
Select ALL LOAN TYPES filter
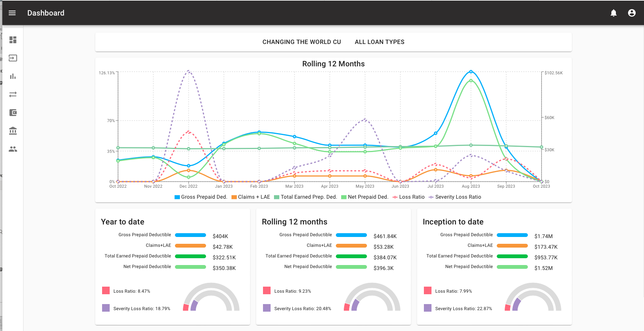(379, 42)
